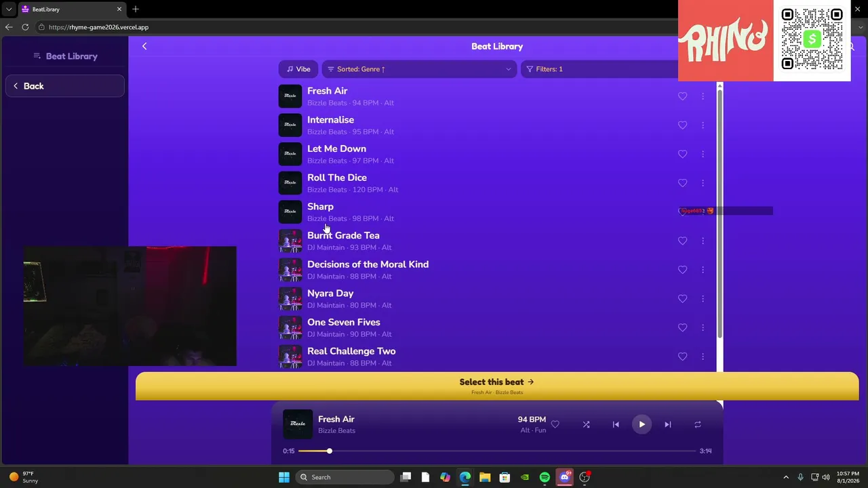Play the current Fresh Air track
The height and width of the screenshot is (488, 868).
click(x=642, y=424)
